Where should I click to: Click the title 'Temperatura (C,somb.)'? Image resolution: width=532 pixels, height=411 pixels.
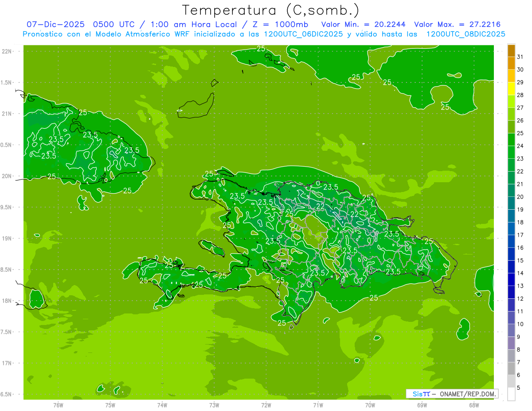click(x=271, y=10)
